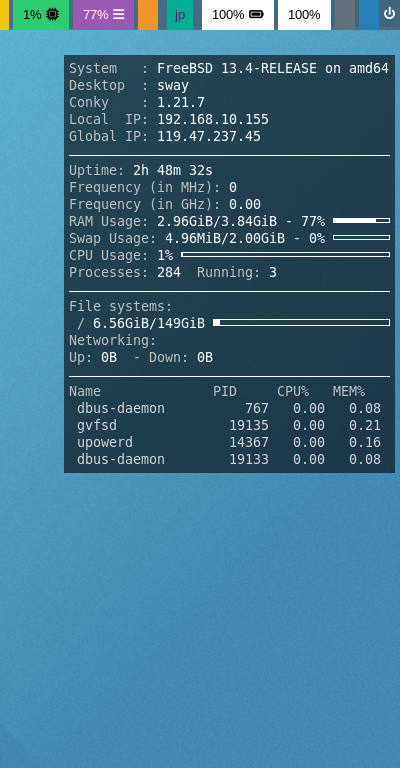Click the Swap Usage progress bar
Screen dimensions: 400x768
pos(361,238)
